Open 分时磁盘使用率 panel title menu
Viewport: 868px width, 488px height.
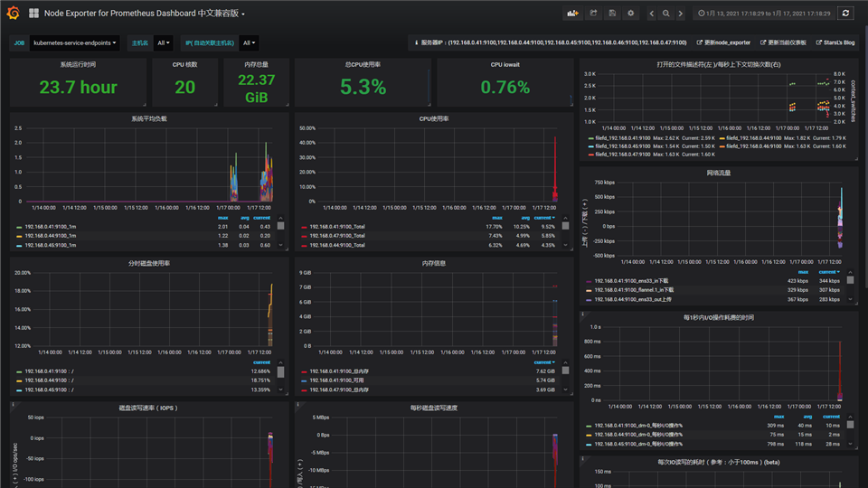coord(149,263)
